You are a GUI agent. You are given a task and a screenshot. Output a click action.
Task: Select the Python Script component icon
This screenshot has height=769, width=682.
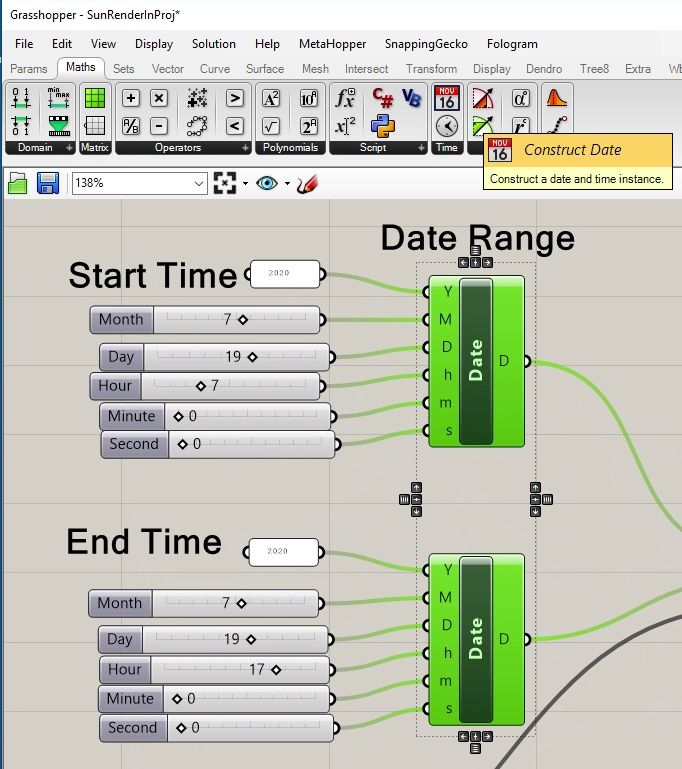coord(383,126)
